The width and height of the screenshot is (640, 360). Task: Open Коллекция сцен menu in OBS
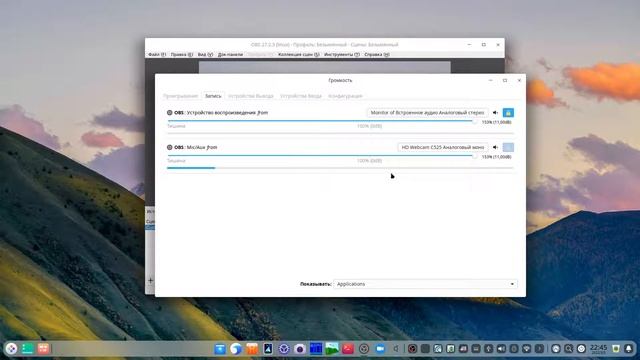tap(299, 54)
